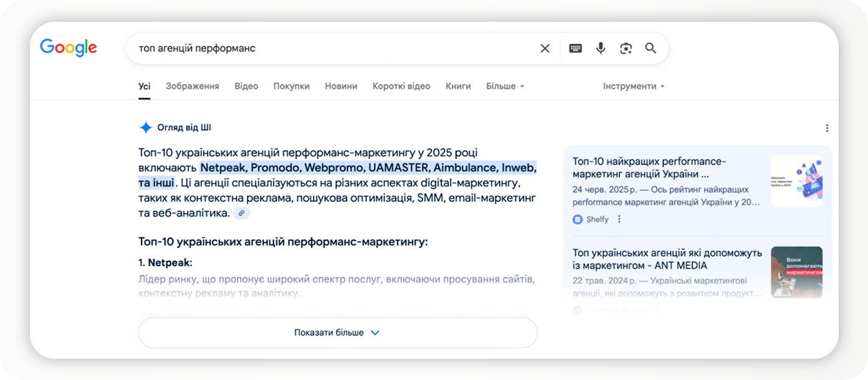Open the on-screen keyboard icon
Viewport: 868px width, 380px height.
pyautogui.click(x=575, y=49)
